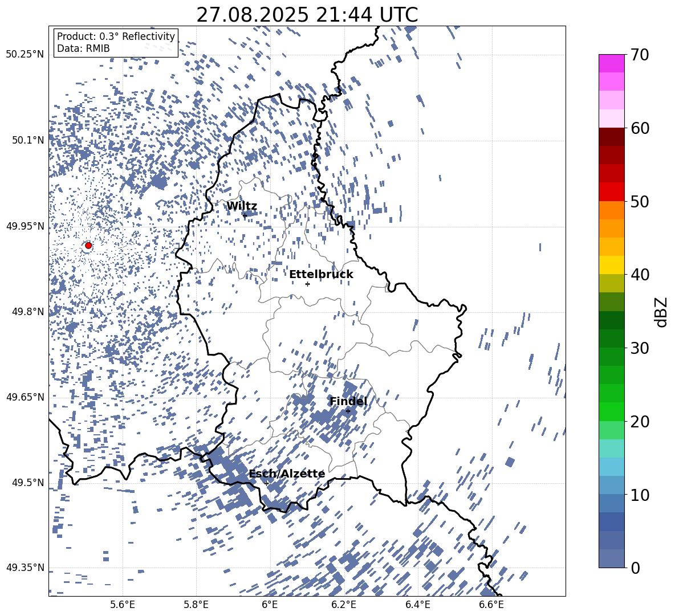Click the Esch/Alzette city label
The height and width of the screenshot is (616, 675).
287,474
